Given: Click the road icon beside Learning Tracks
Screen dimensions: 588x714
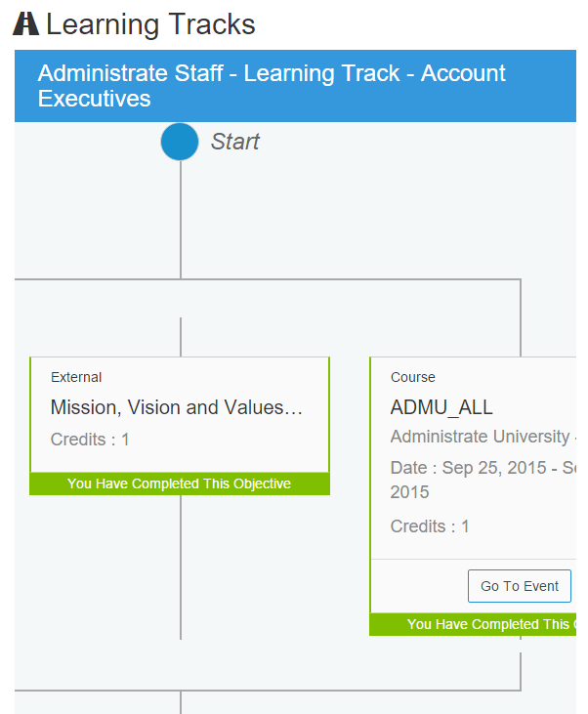Looking at the screenshot, I should [x=26, y=24].
